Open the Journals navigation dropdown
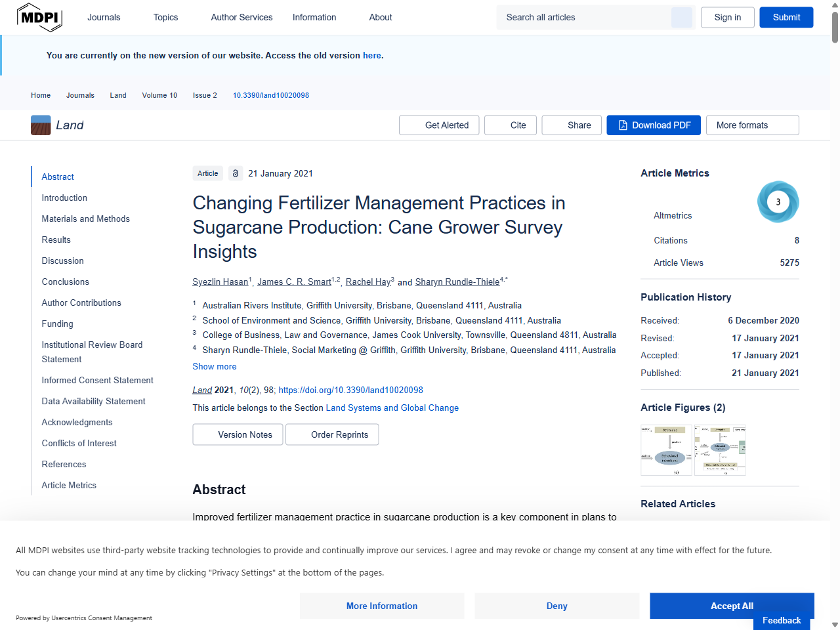840x630 pixels. 104,17
